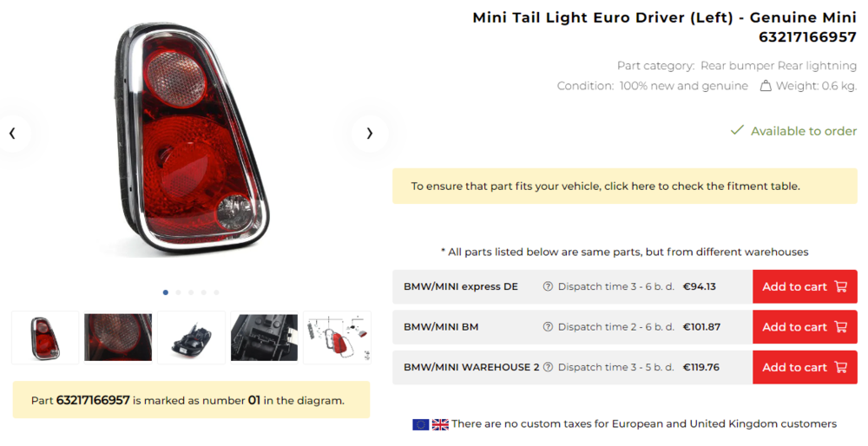Open the parts diagram thumbnail
The image size is (868, 446).
pos(337,338)
